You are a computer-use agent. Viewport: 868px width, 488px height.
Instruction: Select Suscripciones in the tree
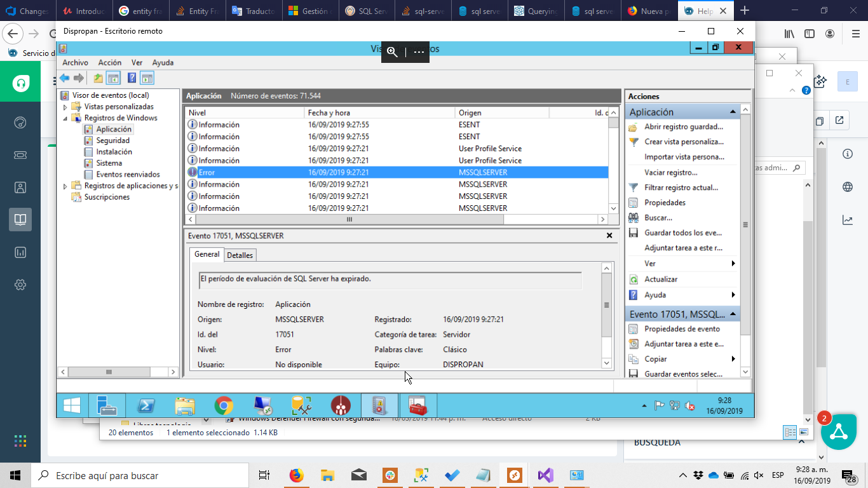(107, 198)
